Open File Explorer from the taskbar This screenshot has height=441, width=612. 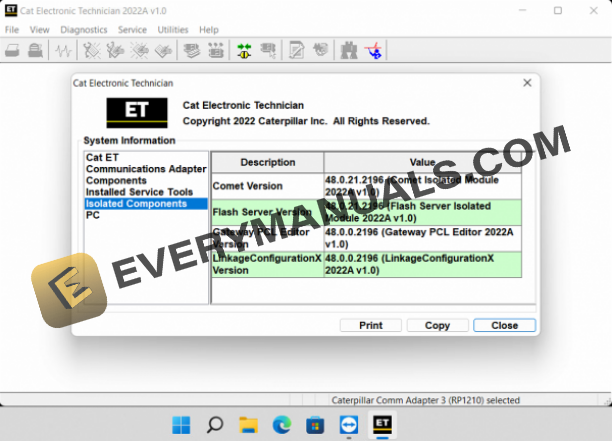tap(249, 424)
